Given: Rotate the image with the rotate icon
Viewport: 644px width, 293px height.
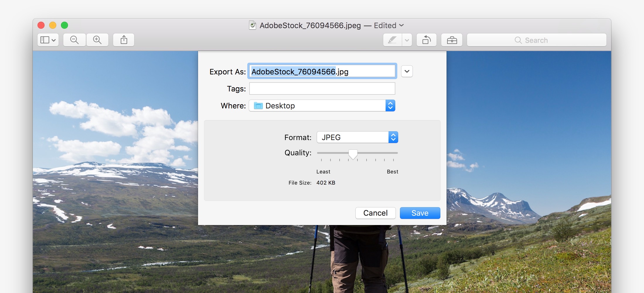Looking at the screenshot, I should coord(426,40).
